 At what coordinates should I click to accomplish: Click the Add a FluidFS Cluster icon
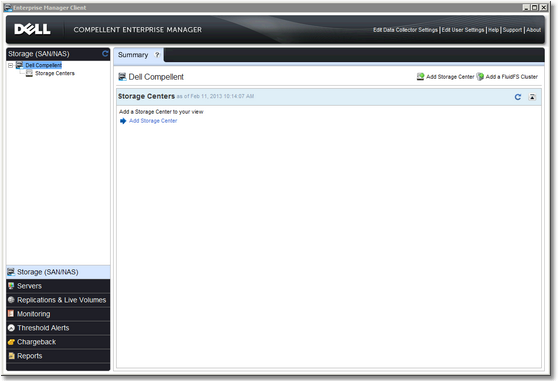[x=480, y=77]
